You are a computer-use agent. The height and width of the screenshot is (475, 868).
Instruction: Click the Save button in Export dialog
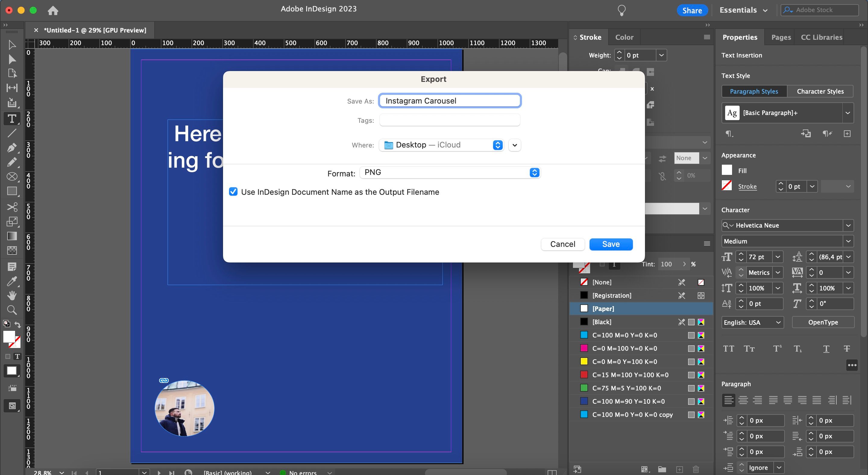click(611, 244)
